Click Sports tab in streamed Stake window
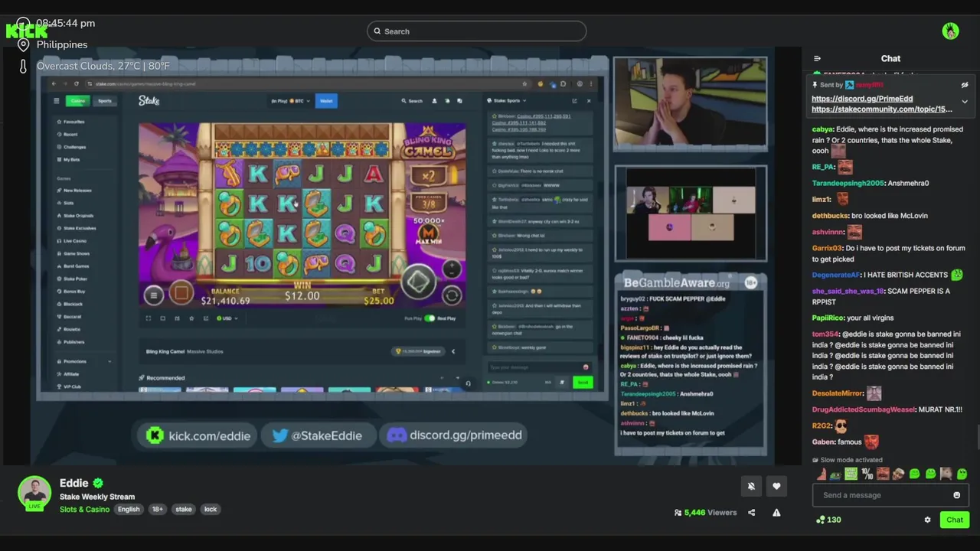 tap(105, 101)
